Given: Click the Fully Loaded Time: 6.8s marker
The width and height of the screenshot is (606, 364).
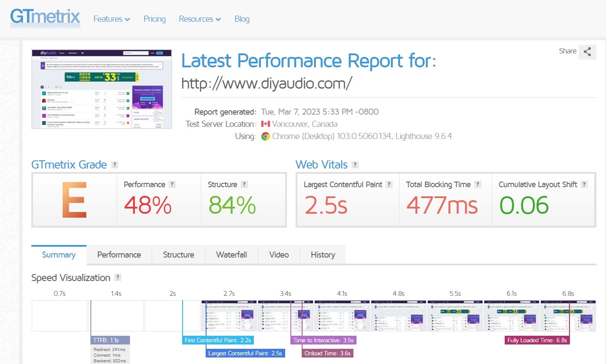Looking at the screenshot, I should [x=537, y=340].
